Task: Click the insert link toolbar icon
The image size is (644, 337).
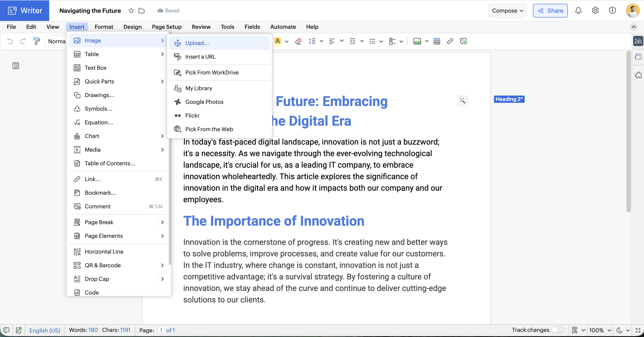Action: pos(450,41)
